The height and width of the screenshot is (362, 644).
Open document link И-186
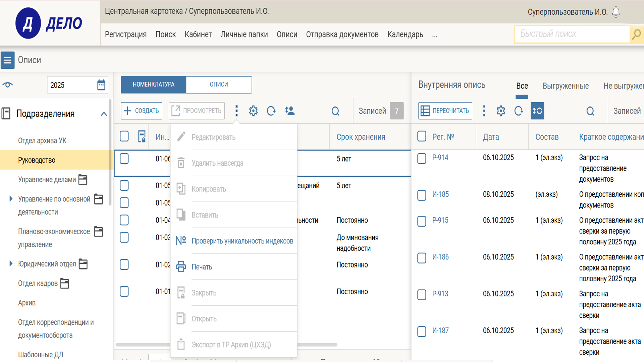[x=440, y=257]
